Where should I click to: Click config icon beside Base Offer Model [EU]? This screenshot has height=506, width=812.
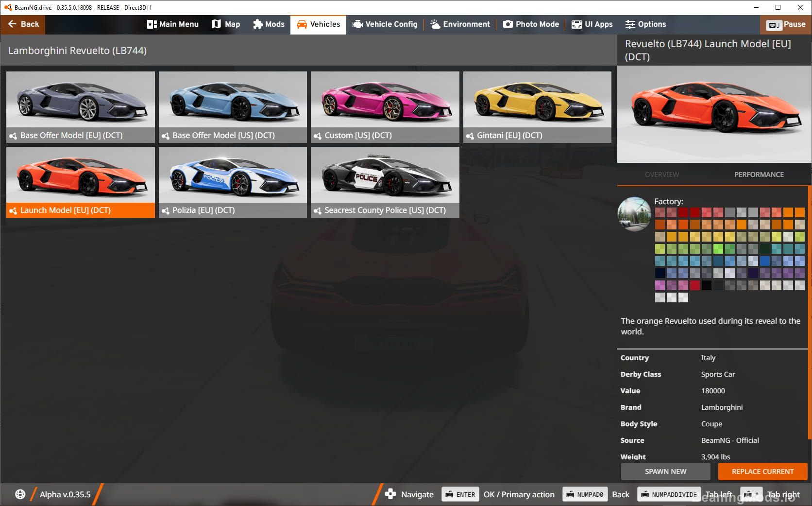point(13,136)
